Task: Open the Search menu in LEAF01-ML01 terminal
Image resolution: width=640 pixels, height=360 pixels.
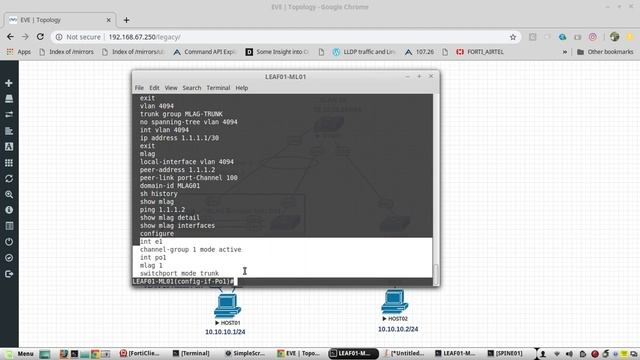Action: coord(192,88)
